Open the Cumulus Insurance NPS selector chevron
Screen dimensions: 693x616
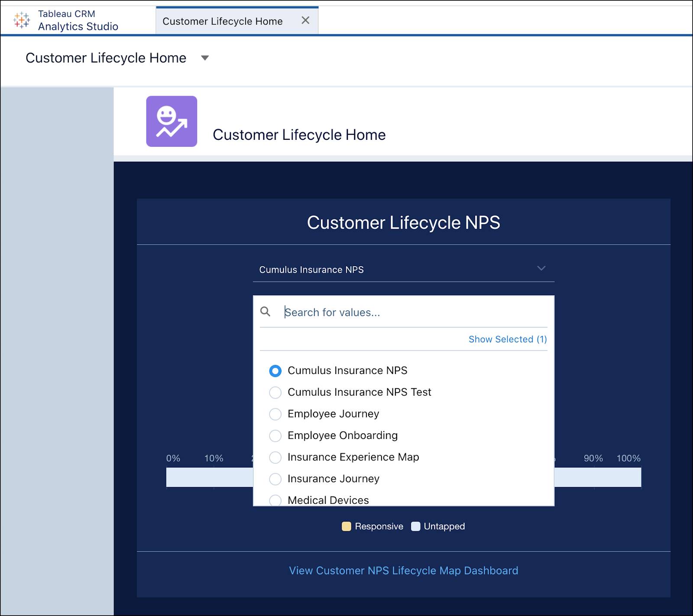pos(541,268)
